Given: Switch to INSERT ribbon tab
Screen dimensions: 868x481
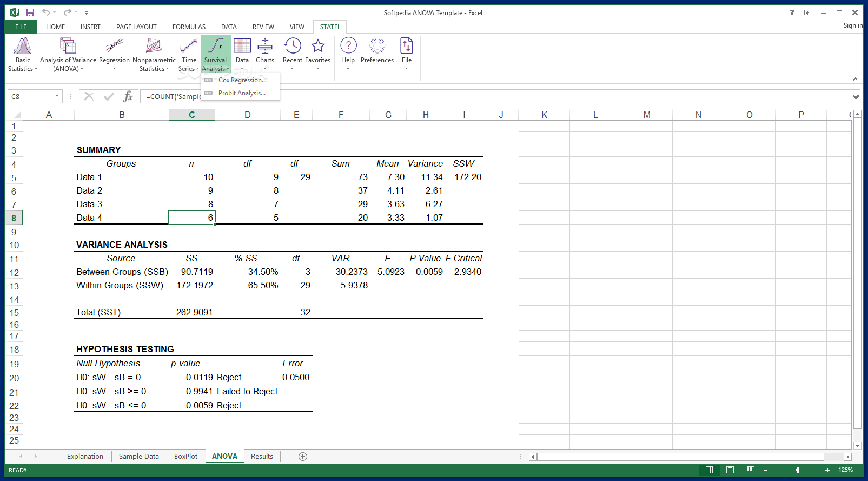Looking at the screenshot, I should click(90, 27).
